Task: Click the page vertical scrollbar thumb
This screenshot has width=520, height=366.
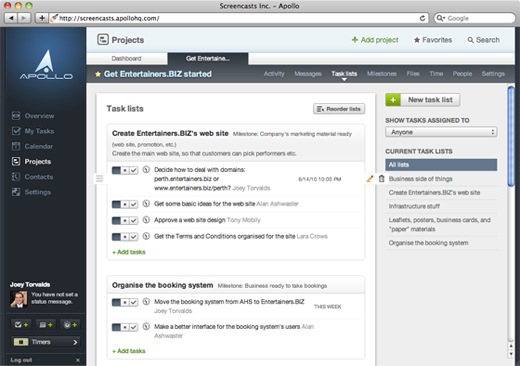Action: click(x=511, y=136)
